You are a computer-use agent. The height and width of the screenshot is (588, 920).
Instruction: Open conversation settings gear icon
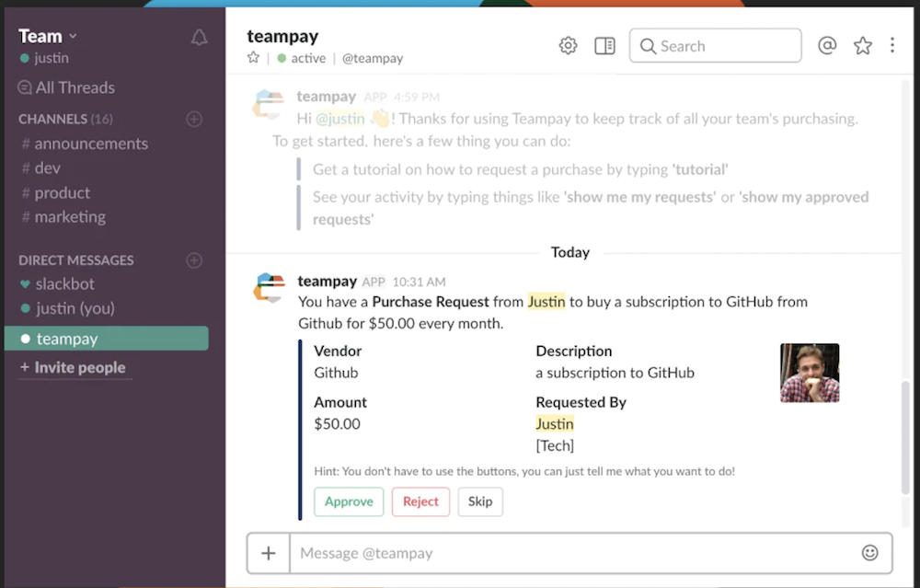568,45
